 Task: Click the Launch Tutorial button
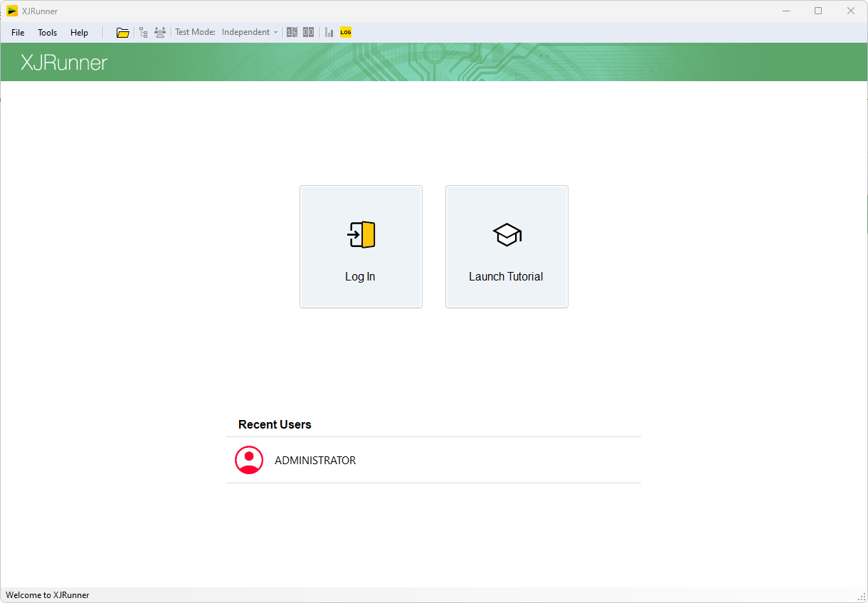click(x=507, y=246)
